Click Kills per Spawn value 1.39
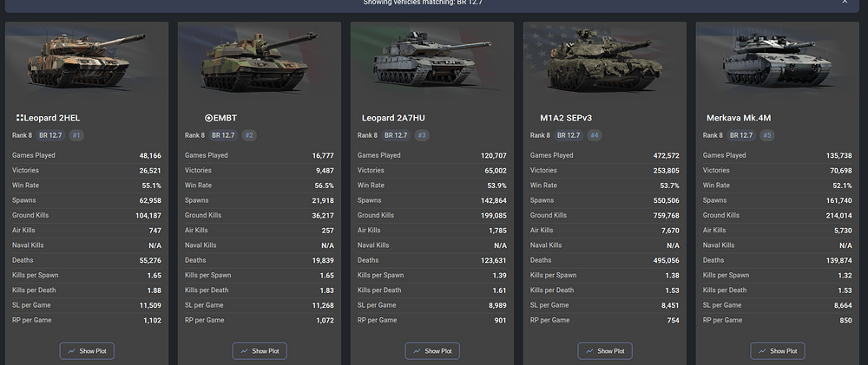Image resolution: width=868 pixels, height=365 pixels. click(500, 276)
